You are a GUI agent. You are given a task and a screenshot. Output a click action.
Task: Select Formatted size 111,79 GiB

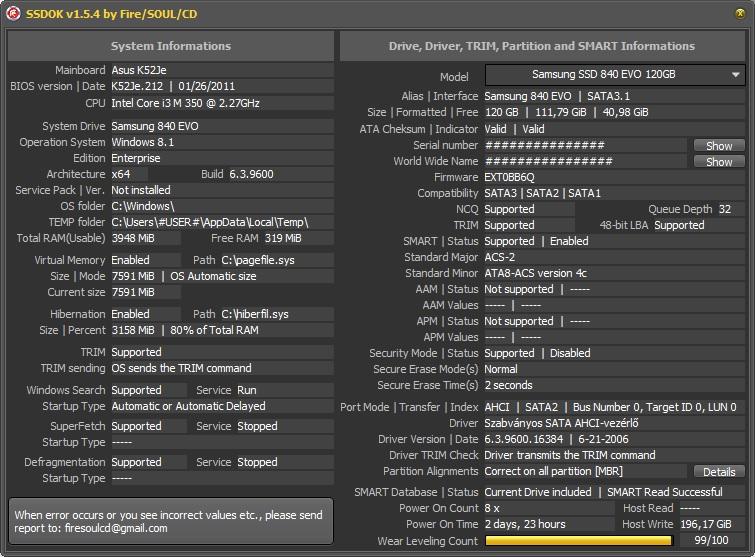pyautogui.click(x=561, y=112)
